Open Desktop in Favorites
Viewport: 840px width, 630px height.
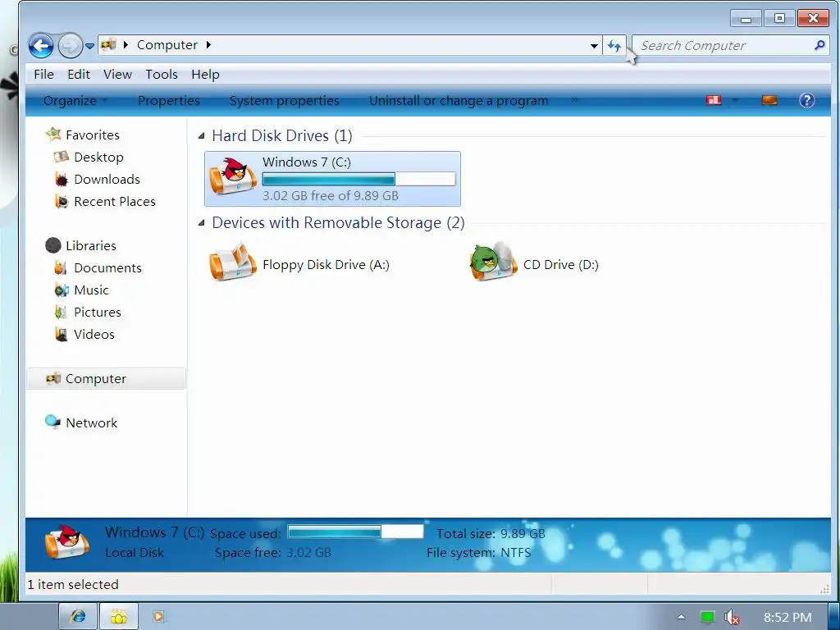[x=98, y=157]
